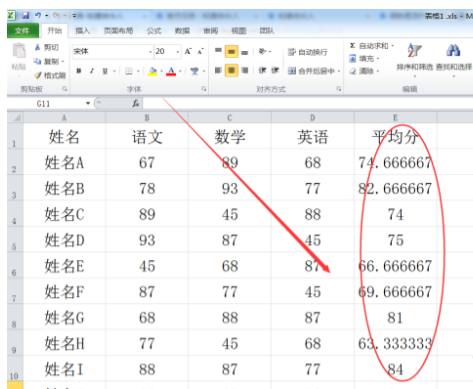Click the Fill (填充) icon
473x389 pixels.
pyautogui.click(x=353, y=59)
